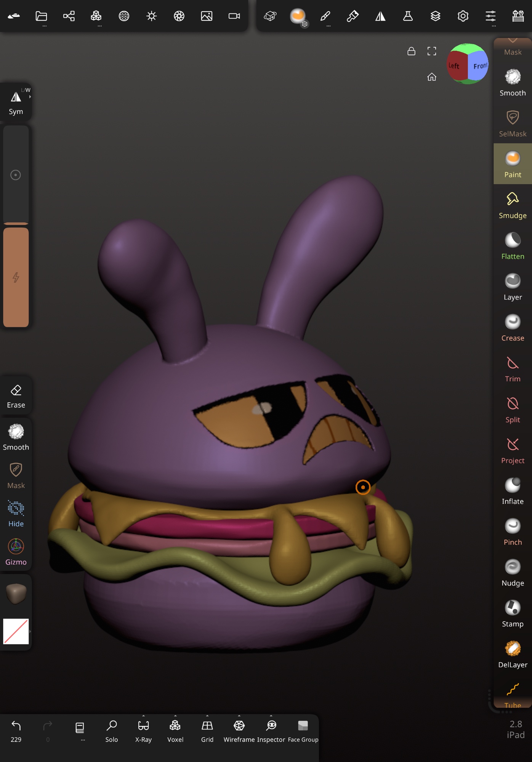Expand the Sym options arrow
Screen dimensions: 532x762
[x=30, y=97]
